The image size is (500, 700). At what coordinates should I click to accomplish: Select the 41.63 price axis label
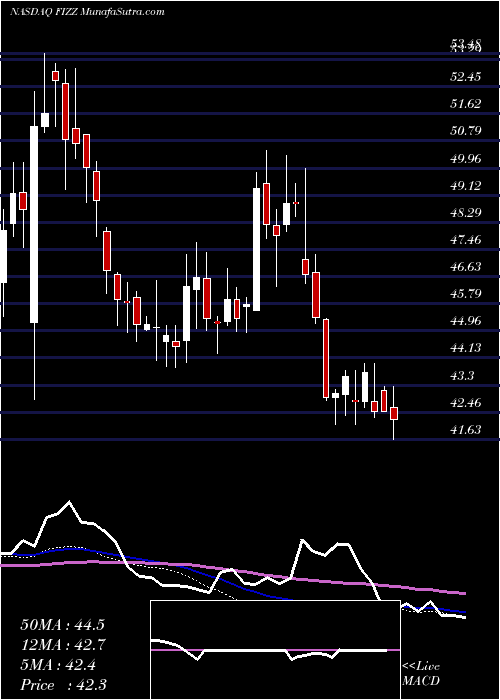point(466,430)
